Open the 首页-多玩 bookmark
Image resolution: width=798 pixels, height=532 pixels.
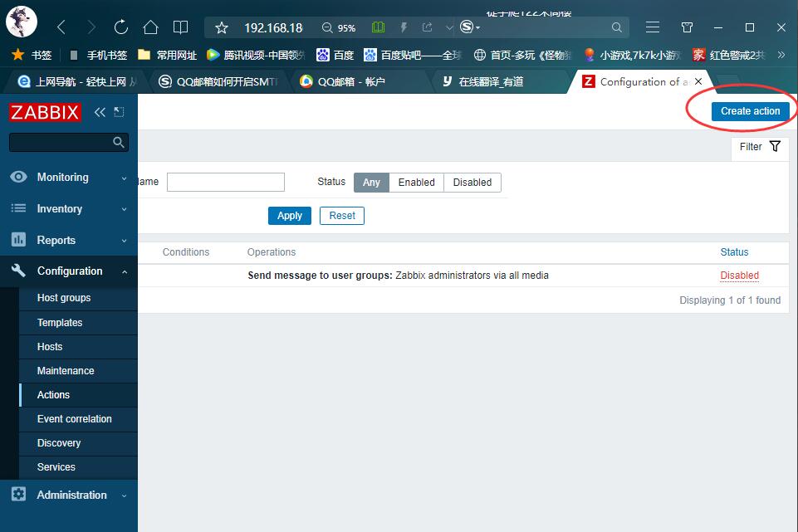click(x=522, y=55)
